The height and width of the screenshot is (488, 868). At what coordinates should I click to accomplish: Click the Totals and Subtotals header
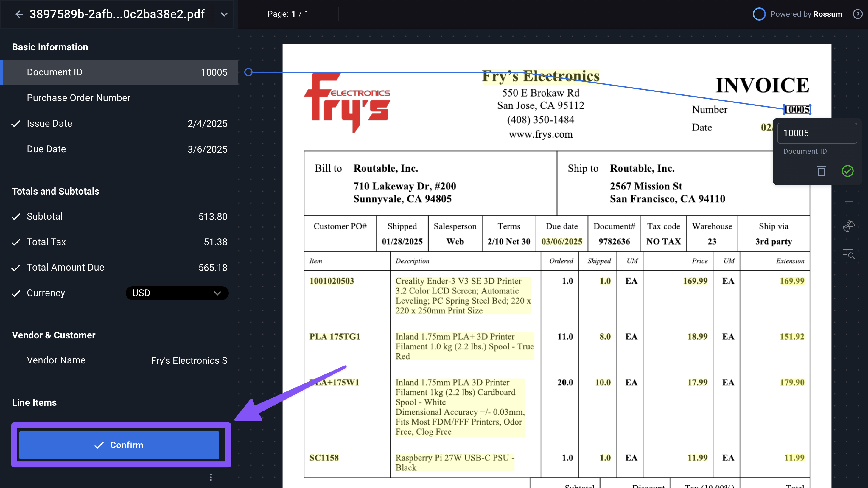point(56,192)
